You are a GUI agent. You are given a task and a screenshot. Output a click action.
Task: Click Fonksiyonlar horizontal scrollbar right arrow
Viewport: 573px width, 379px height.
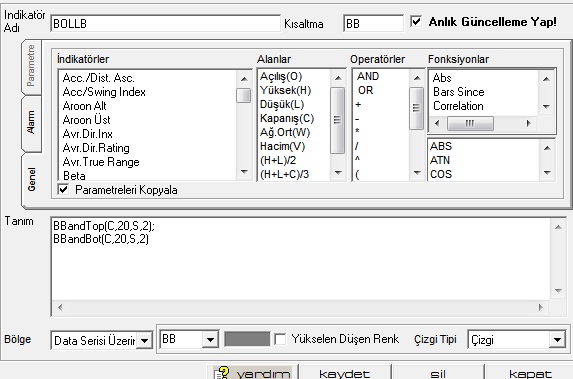click(528, 124)
